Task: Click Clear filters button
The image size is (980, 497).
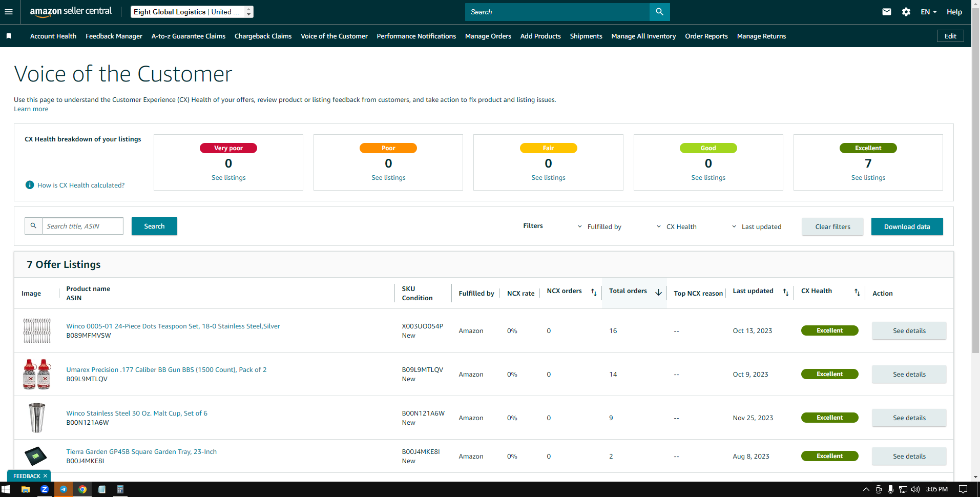Action: pyautogui.click(x=832, y=226)
